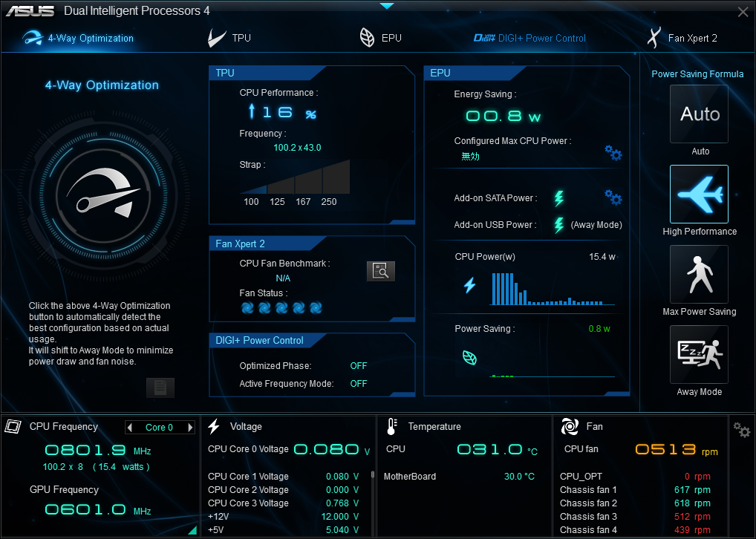Screen dimensions: 756x539
Task: Click the Power Saving leaf icon
Action: pyautogui.click(x=469, y=358)
